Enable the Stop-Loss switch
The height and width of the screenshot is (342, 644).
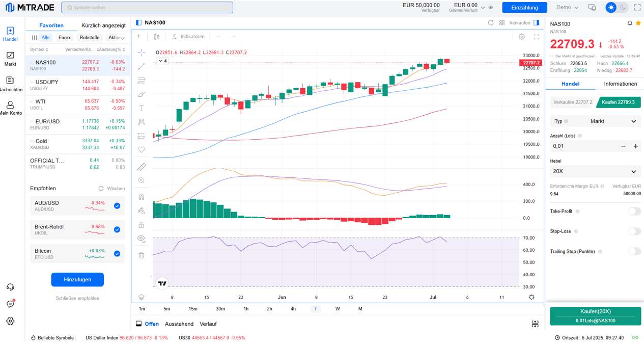634,231
